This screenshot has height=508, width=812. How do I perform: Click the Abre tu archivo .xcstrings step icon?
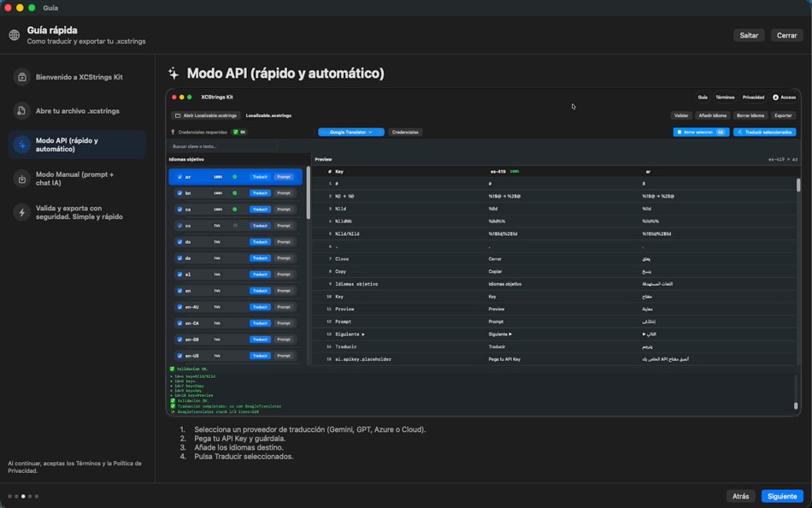pyautogui.click(x=21, y=111)
